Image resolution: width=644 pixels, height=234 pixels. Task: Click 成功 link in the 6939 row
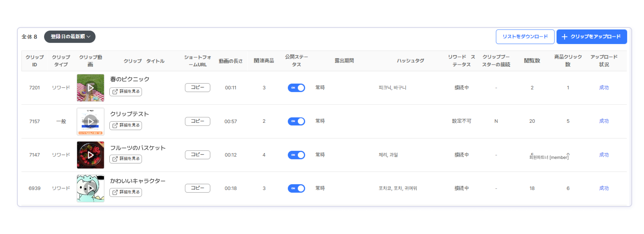pos(604,188)
